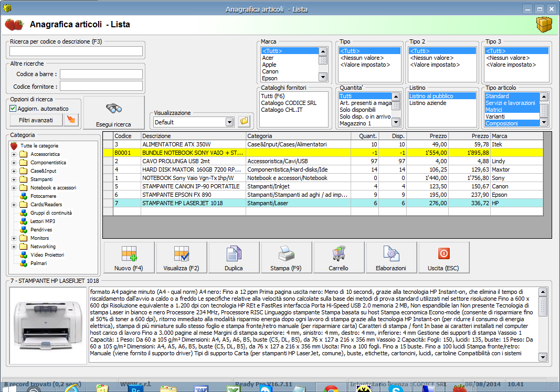
Task: Click down arrow of Tipo articolo scrollbar
Action: (544, 122)
